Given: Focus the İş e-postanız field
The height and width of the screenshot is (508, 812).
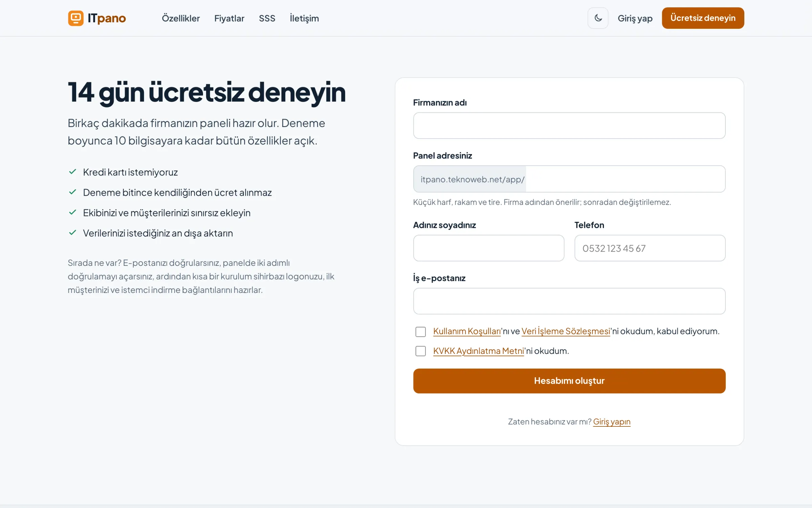Looking at the screenshot, I should click(569, 301).
